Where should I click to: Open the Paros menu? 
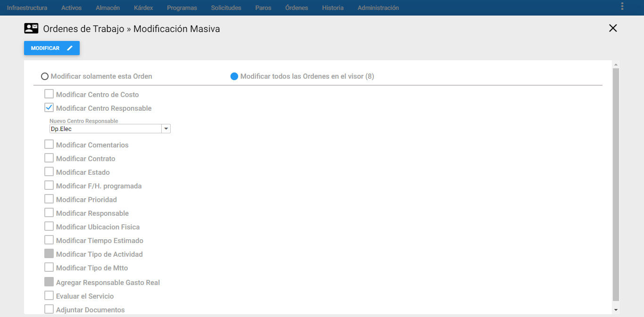[x=263, y=8]
